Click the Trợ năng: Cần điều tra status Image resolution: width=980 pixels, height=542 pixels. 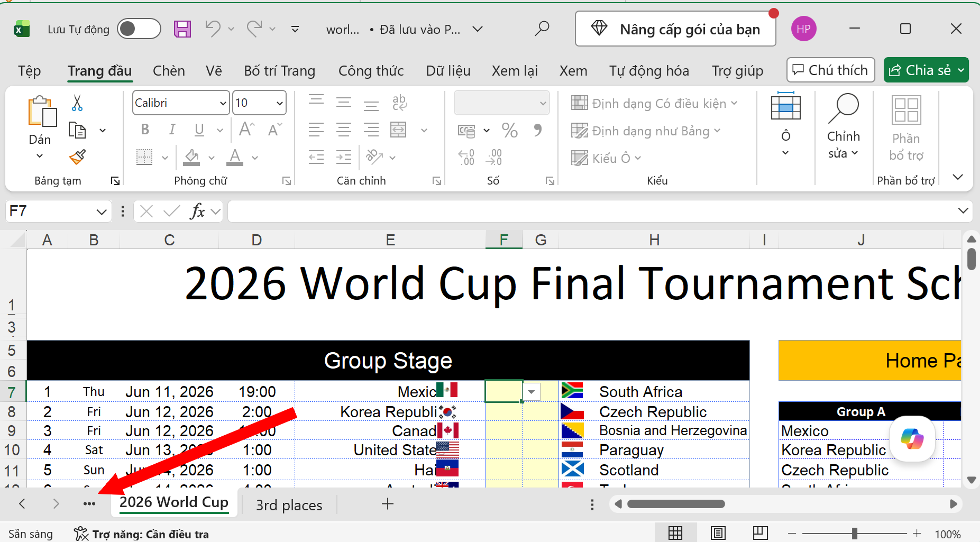click(x=141, y=534)
